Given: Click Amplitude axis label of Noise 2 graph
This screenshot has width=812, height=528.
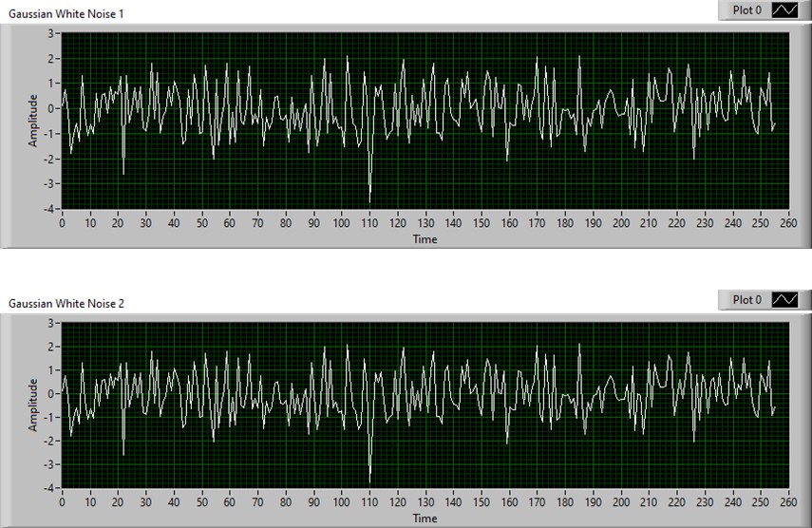Looking at the screenshot, I should pyautogui.click(x=33, y=405).
